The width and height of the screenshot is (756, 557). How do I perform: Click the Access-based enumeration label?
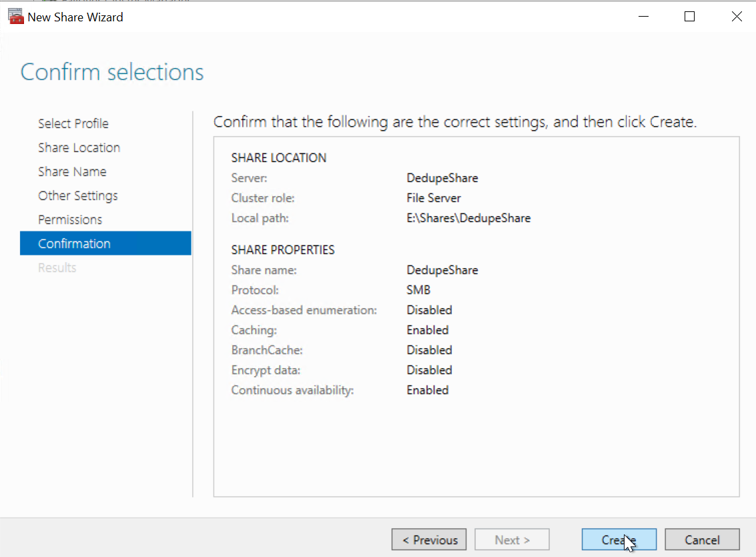[304, 310]
